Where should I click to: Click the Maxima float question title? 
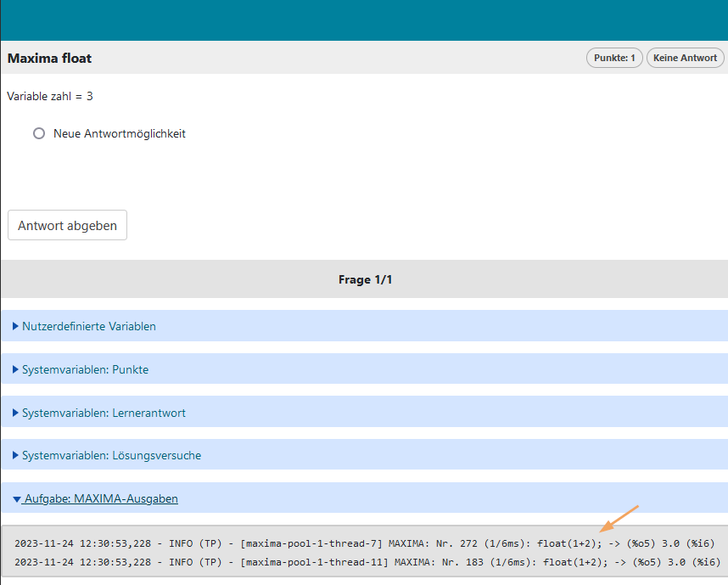click(x=49, y=59)
